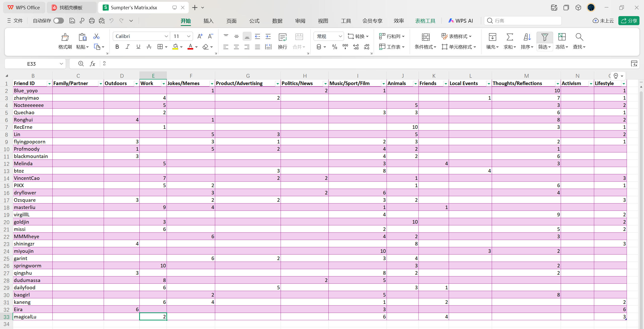Screen dimensions: 644x329
Task: Open WPS AI from the ribbon
Action: coord(461,21)
